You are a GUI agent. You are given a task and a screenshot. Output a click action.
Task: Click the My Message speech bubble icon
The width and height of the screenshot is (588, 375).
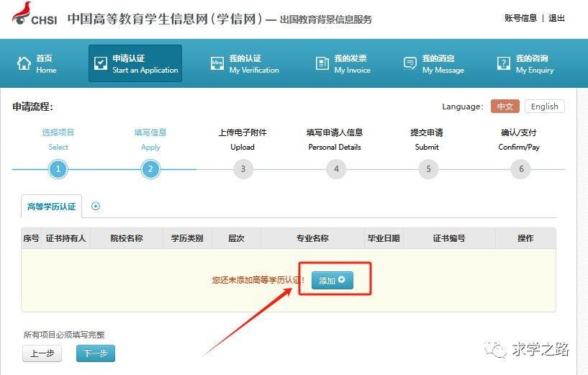click(410, 64)
